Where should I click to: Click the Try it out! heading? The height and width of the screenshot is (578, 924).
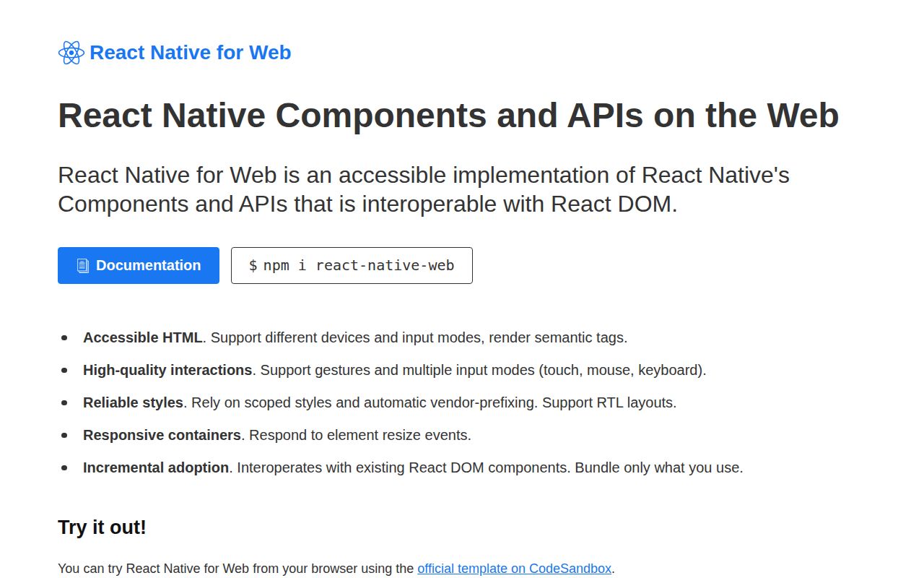(102, 527)
